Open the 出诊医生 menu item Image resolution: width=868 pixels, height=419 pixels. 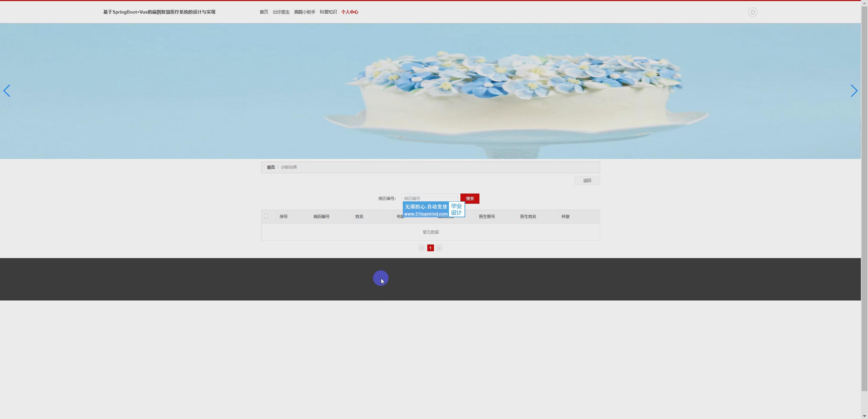pos(281,12)
